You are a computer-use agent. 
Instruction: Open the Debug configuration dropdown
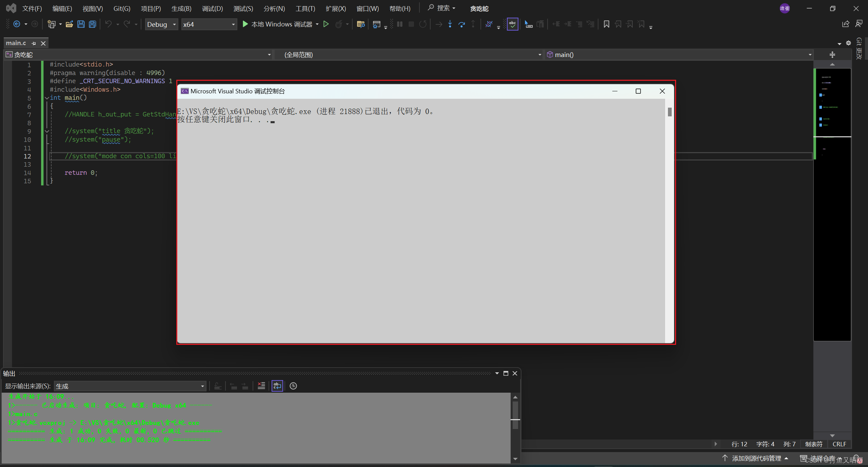click(161, 24)
